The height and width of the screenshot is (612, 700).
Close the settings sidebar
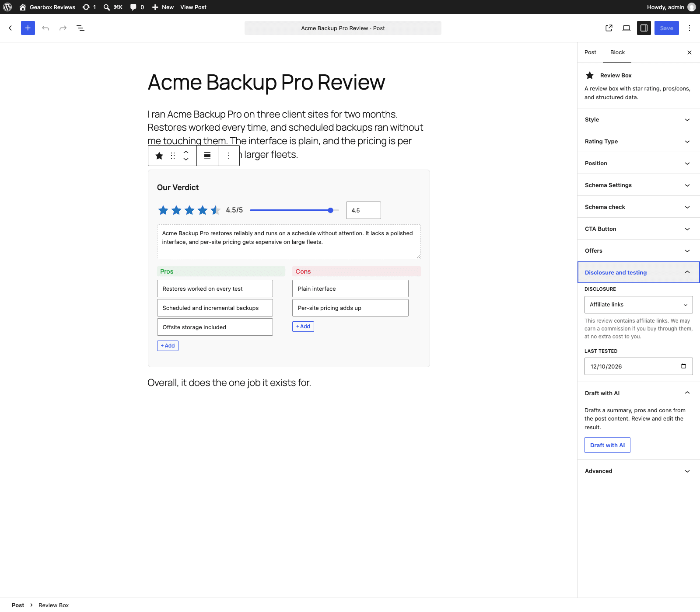click(x=689, y=52)
